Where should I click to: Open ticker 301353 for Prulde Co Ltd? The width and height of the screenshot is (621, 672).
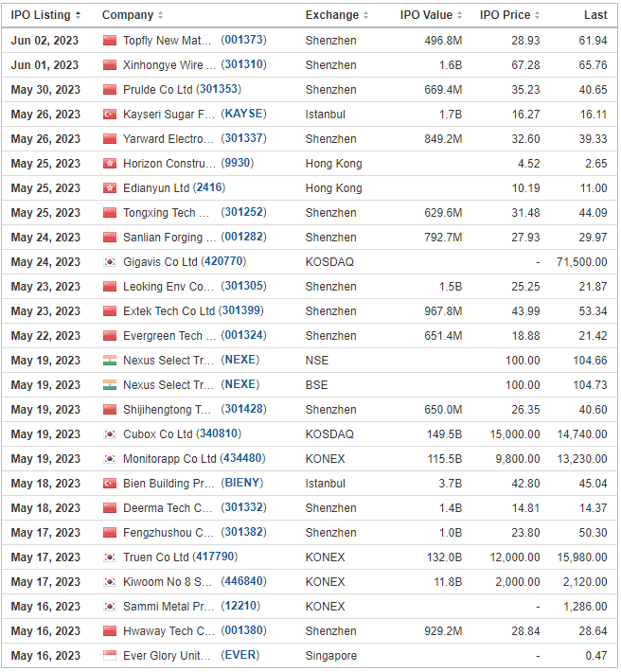coord(219,90)
